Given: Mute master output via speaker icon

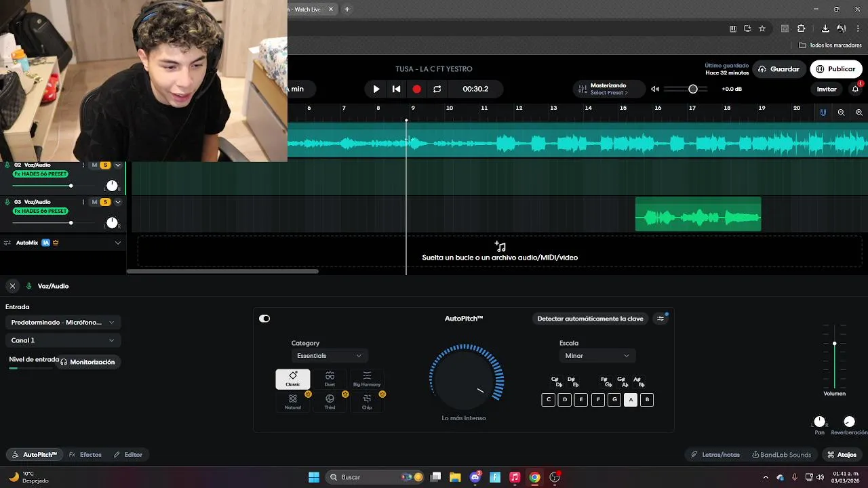Looking at the screenshot, I should (655, 89).
